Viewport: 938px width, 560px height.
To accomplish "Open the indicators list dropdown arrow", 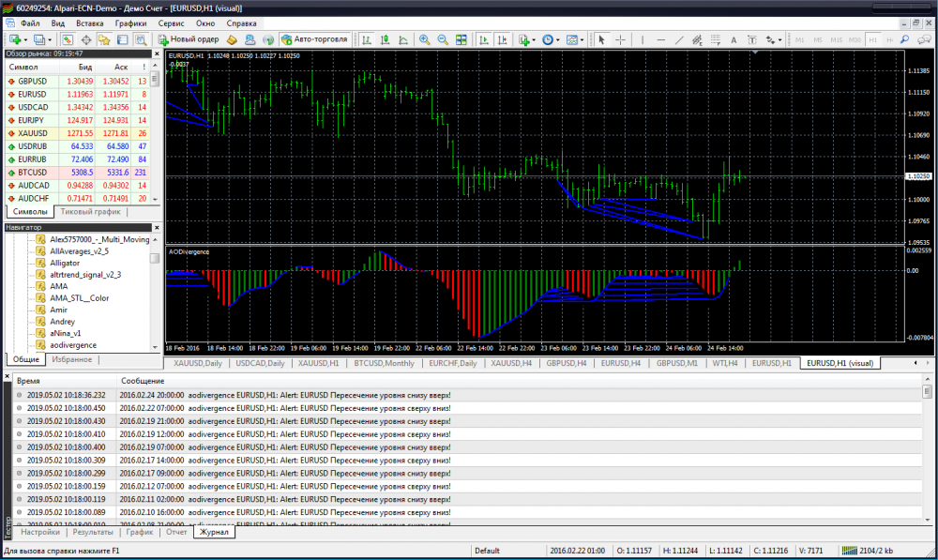I will point(533,40).
